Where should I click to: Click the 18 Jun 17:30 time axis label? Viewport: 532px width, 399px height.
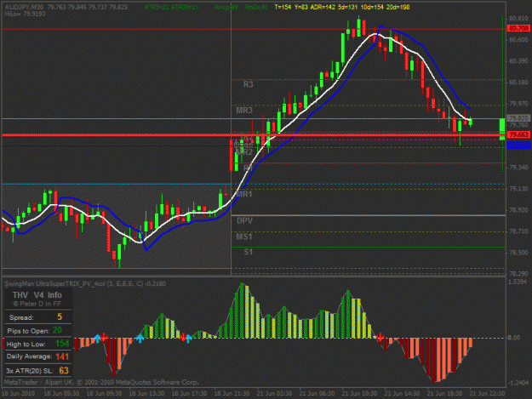(x=189, y=394)
